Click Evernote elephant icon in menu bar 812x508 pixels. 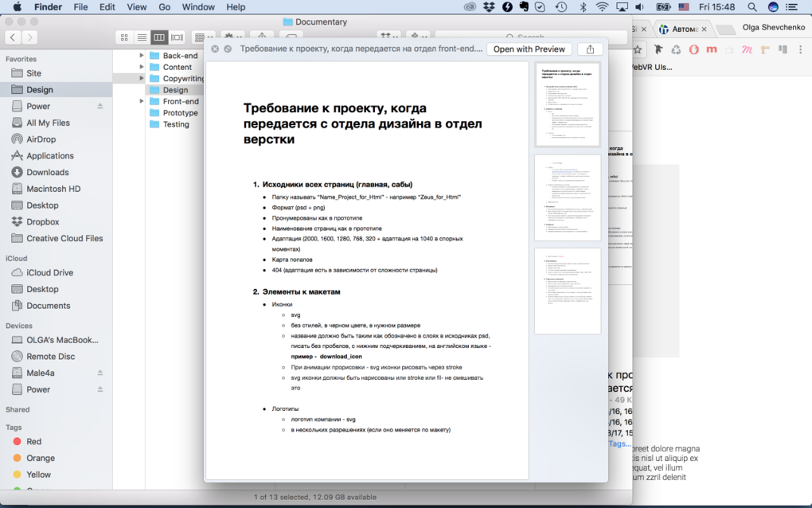(x=524, y=7)
